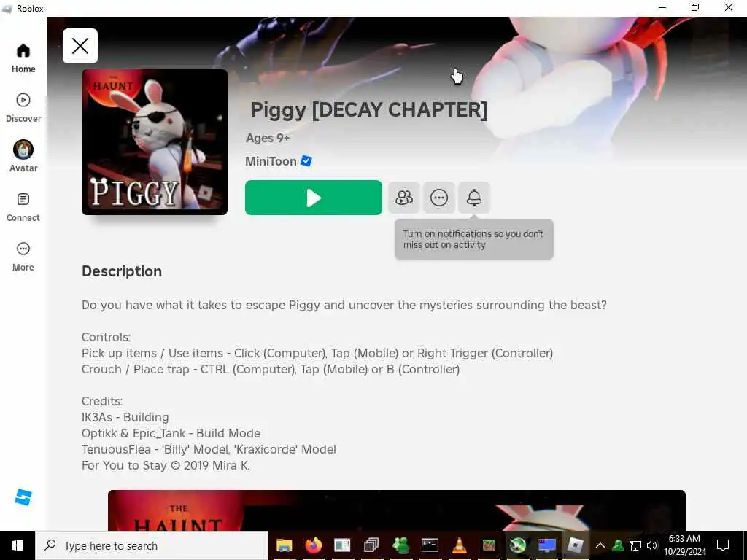Open File Explorer from the taskbar
The height and width of the screenshot is (560, 747).
(x=285, y=545)
